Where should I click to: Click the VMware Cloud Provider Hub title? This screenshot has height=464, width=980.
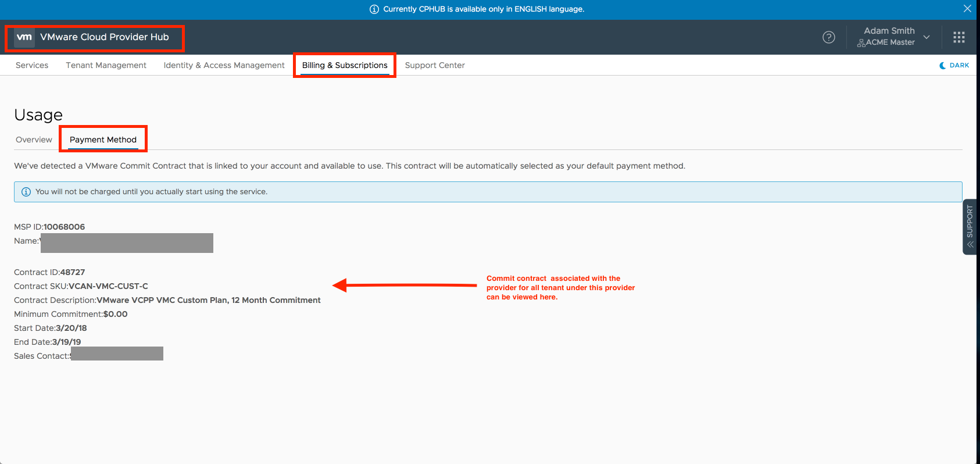(105, 37)
